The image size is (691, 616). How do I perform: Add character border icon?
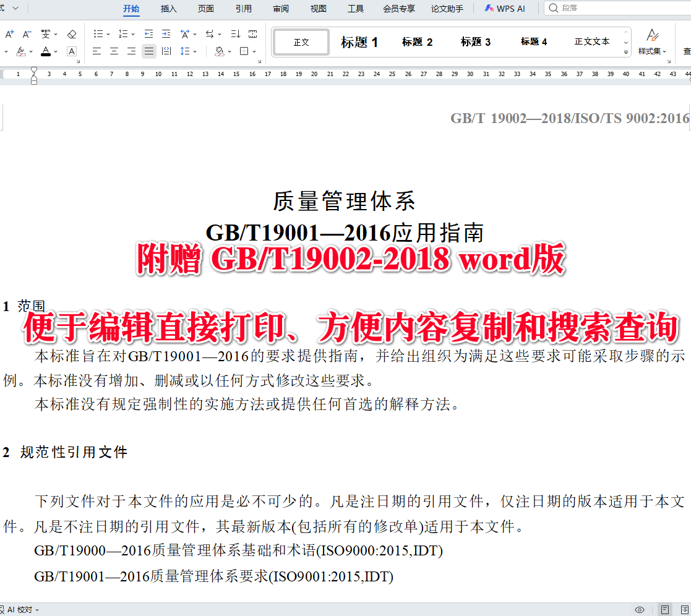coord(72,51)
